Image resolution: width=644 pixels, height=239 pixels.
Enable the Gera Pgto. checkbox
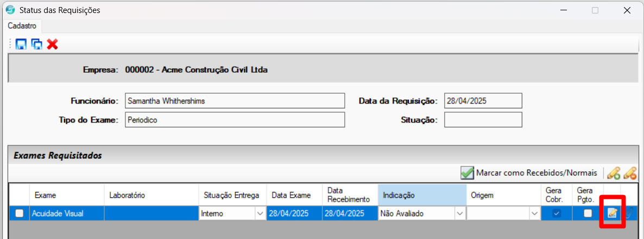(588, 213)
